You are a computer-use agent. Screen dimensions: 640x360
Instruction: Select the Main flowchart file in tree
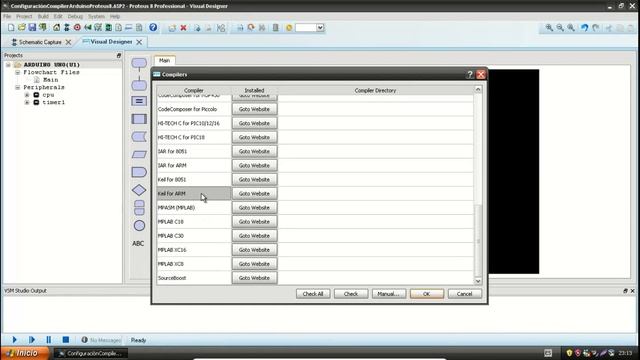coord(50,80)
